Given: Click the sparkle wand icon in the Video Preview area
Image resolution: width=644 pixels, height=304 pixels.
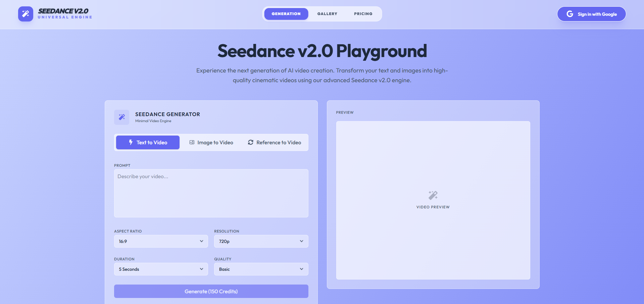Looking at the screenshot, I should pyautogui.click(x=433, y=195).
